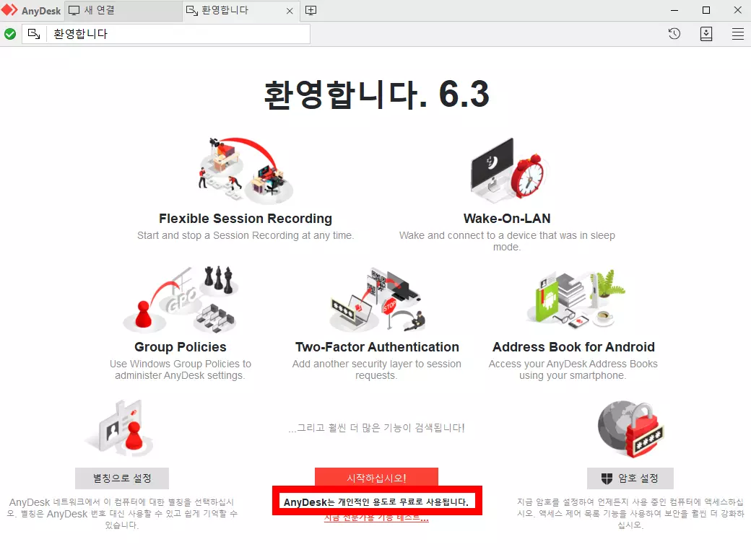Click the Wake-On-LAN heading
Image resolution: width=751 pixels, height=560 pixels.
[507, 219]
